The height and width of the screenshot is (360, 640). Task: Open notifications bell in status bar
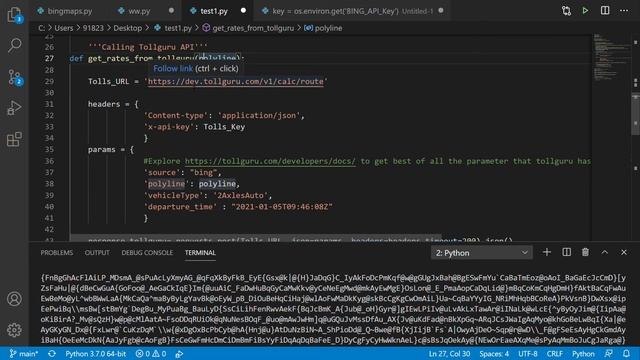[x=626, y=353]
